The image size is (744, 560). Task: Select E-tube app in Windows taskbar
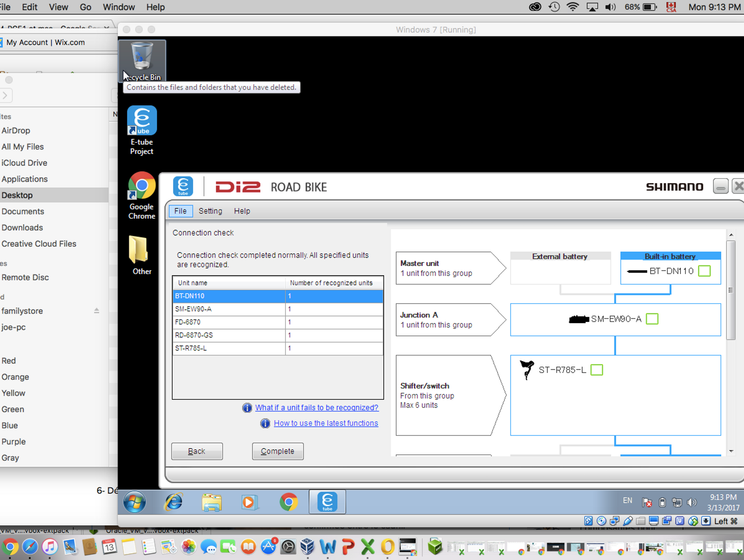327,502
